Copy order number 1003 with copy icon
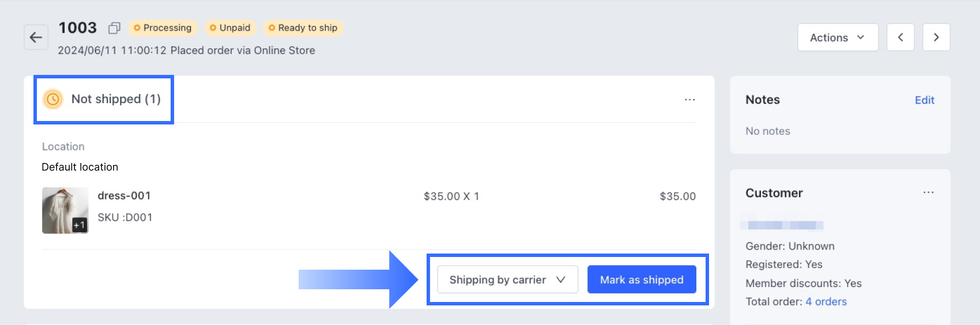 pos(114,28)
